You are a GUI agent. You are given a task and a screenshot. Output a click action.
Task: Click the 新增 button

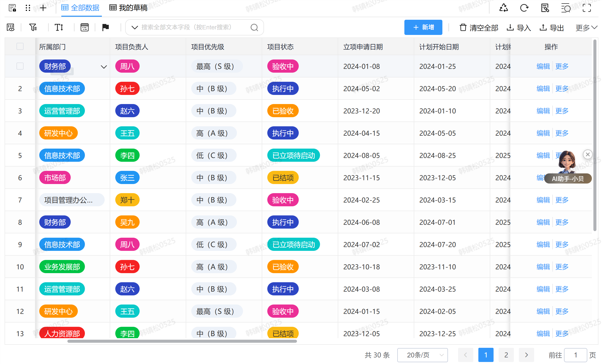tap(423, 27)
